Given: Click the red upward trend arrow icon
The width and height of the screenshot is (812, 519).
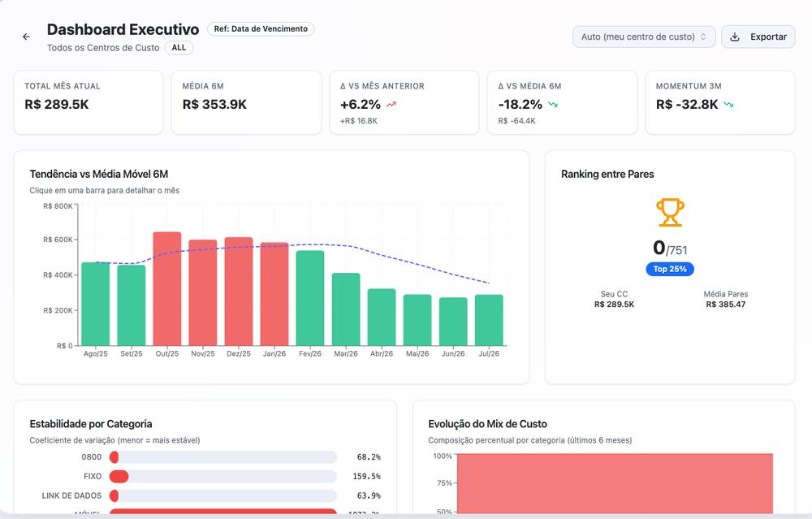Looking at the screenshot, I should point(391,105).
